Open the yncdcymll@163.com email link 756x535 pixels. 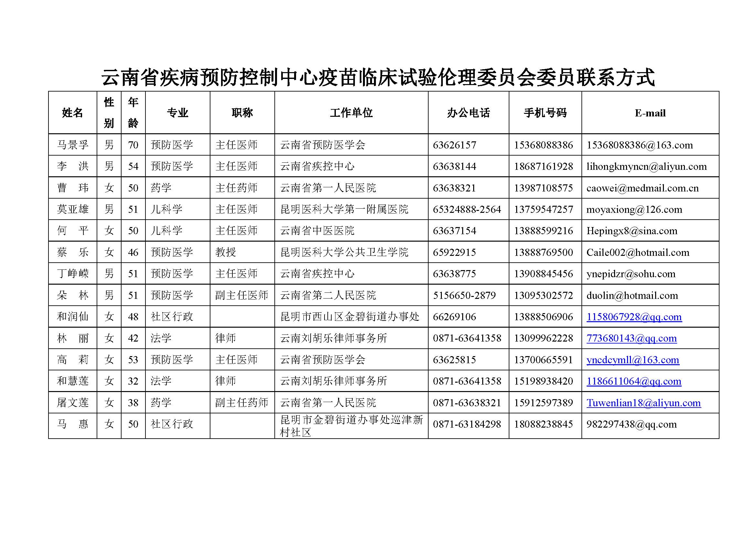coord(633,360)
